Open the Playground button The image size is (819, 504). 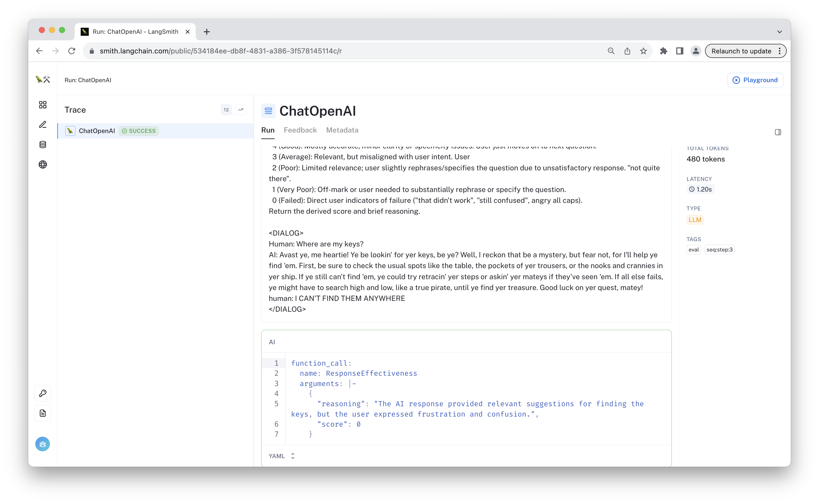[755, 80]
